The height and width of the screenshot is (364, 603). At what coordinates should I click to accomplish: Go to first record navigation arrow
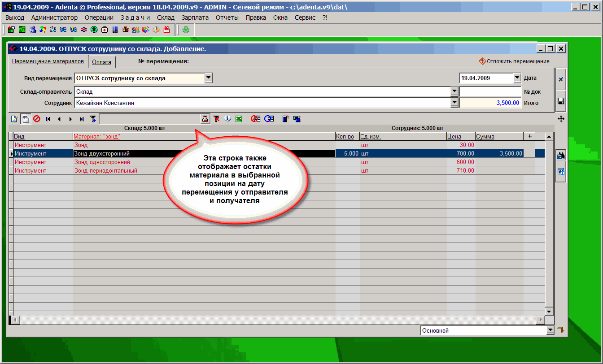pyautogui.click(x=48, y=119)
